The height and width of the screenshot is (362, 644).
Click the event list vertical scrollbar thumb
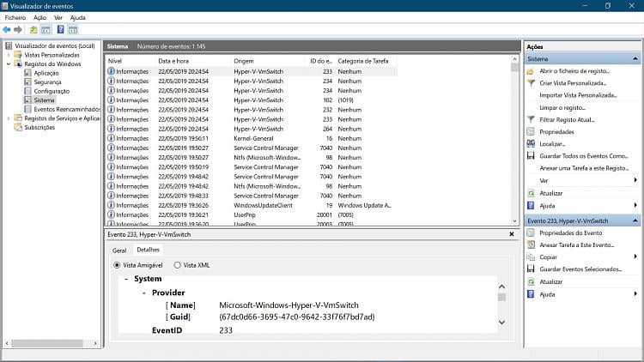coord(514,67)
